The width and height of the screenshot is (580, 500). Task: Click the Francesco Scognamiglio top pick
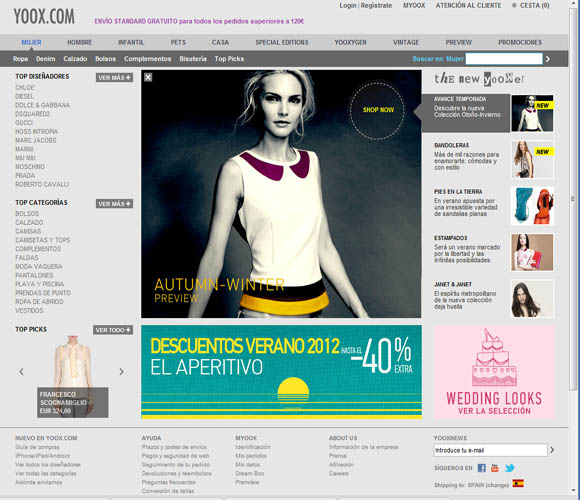pos(72,376)
